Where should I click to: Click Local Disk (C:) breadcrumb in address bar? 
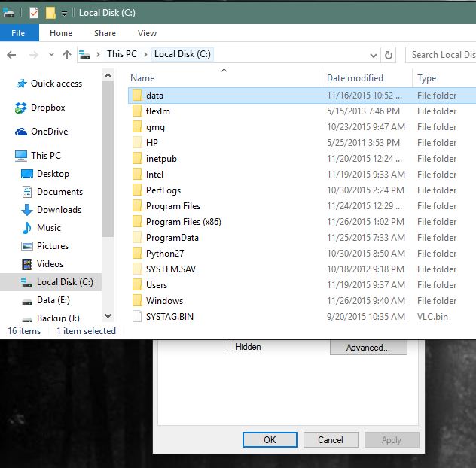click(x=182, y=54)
